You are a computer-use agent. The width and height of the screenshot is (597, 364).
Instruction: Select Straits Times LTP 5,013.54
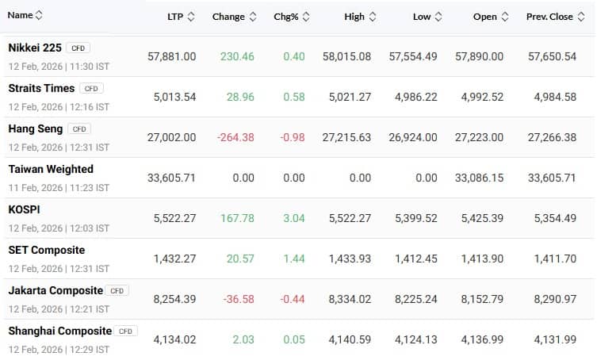pos(174,97)
